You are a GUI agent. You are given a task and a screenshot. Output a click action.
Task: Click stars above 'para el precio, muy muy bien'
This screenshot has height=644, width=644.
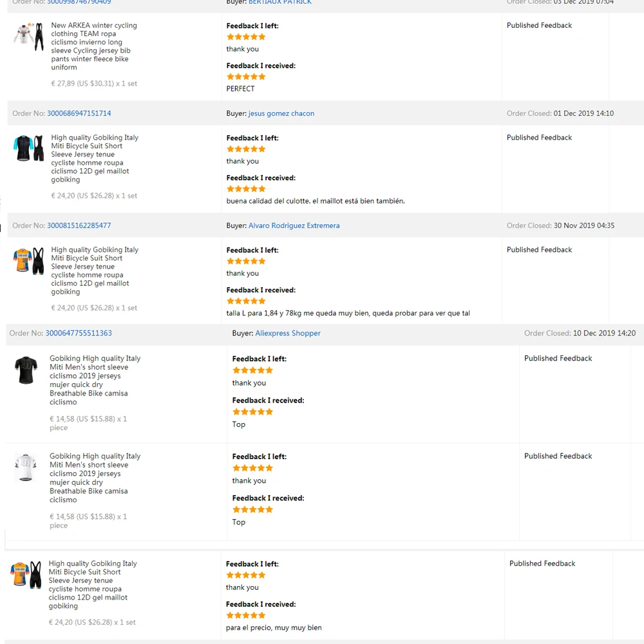point(246,616)
